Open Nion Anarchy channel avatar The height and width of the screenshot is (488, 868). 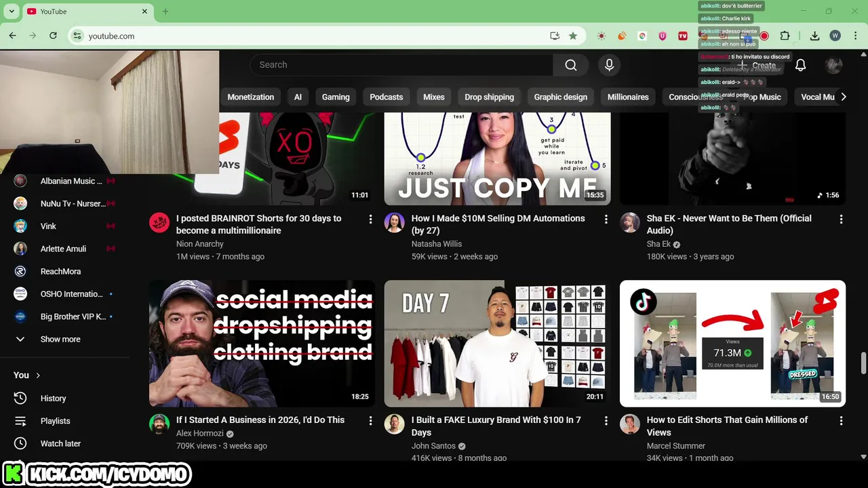[x=159, y=222]
